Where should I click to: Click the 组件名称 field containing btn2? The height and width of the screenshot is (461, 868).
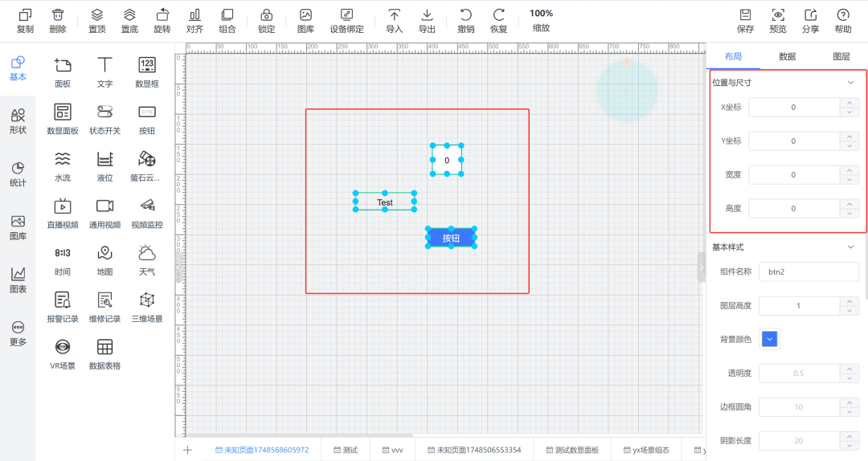coord(809,271)
